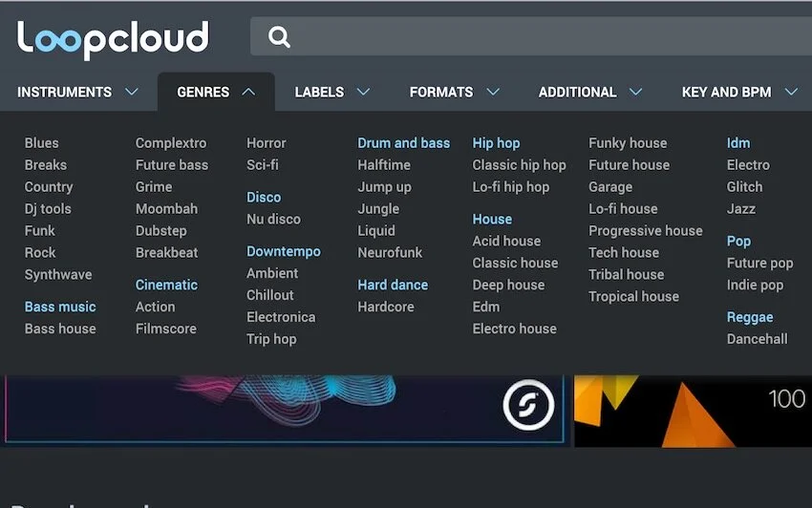Choose Future bass genre
This screenshot has width=812, height=508.
(172, 164)
